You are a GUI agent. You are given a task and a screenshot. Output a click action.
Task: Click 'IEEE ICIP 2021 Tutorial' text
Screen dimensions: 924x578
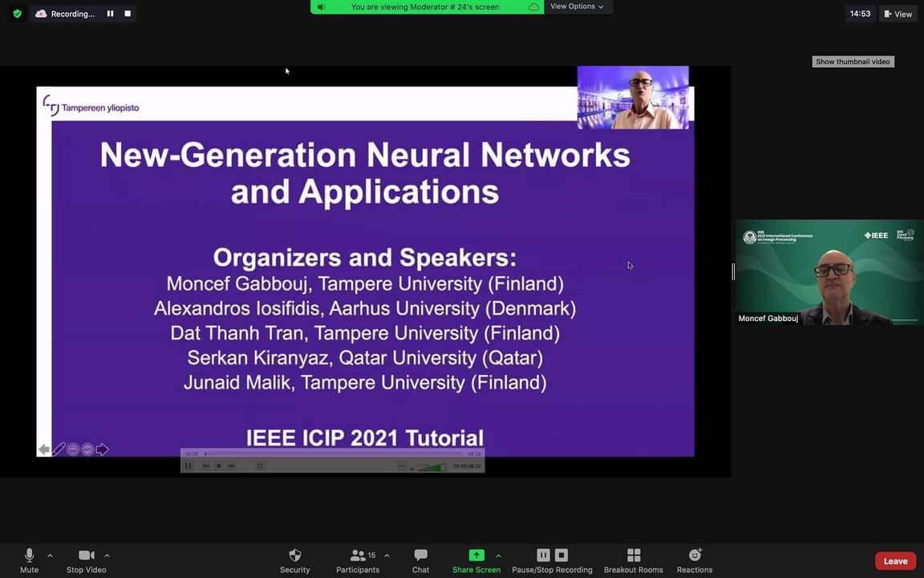[365, 438]
